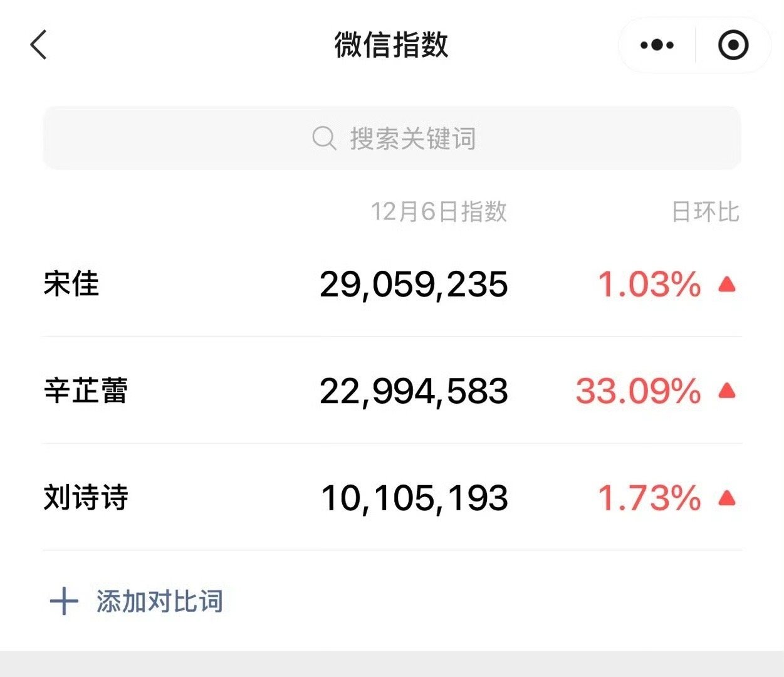
Task: Tap the index value 22,994,583
Action: pyautogui.click(x=414, y=391)
